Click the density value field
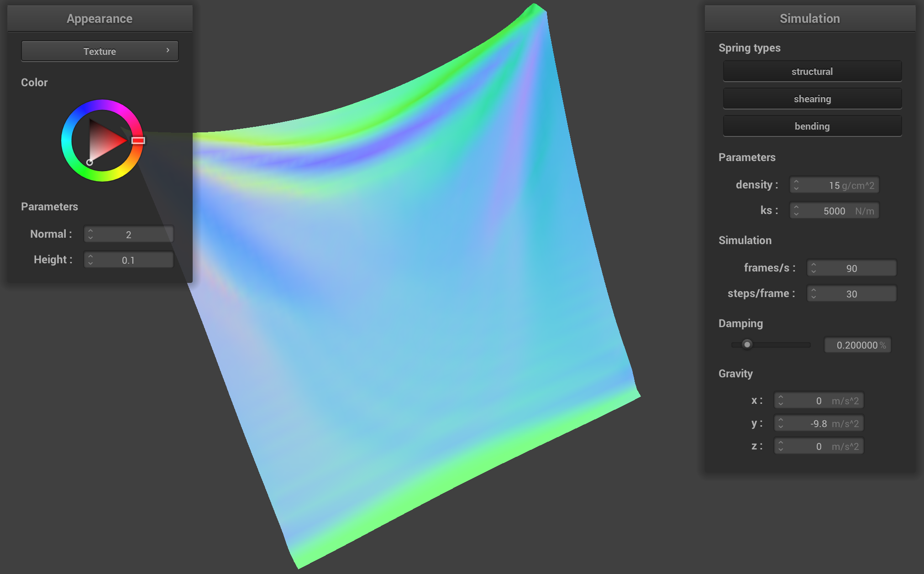Screen dimensions: 924x574 coord(835,185)
